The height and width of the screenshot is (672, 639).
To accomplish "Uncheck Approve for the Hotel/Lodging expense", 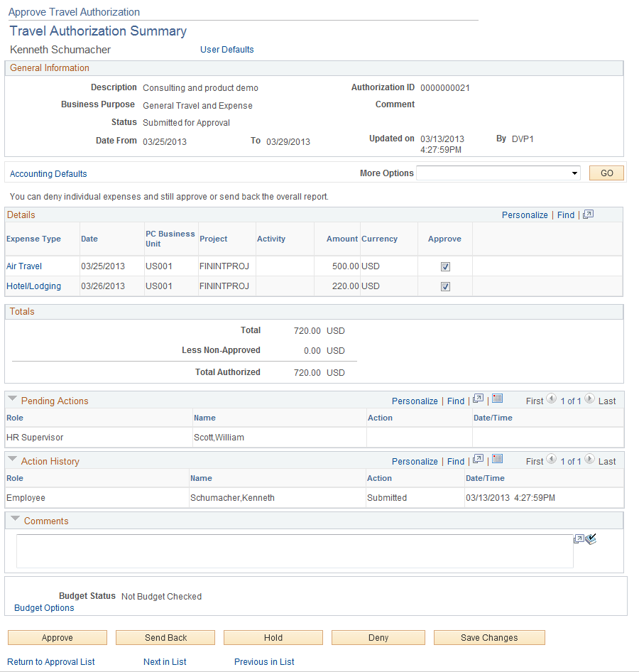I will coord(445,286).
